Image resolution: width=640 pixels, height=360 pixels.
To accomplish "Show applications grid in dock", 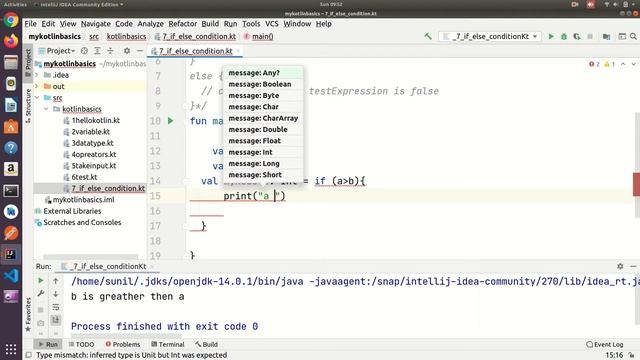I will point(11,349).
